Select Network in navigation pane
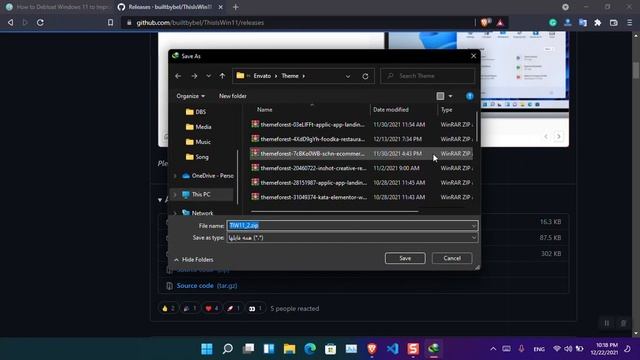 [x=198, y=213]
